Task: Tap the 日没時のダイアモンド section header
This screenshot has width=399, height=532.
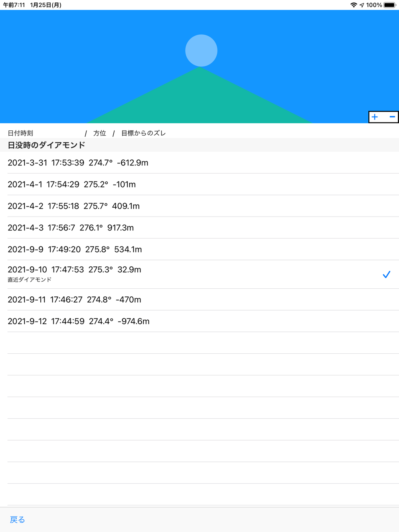Action: pos(199,145)
